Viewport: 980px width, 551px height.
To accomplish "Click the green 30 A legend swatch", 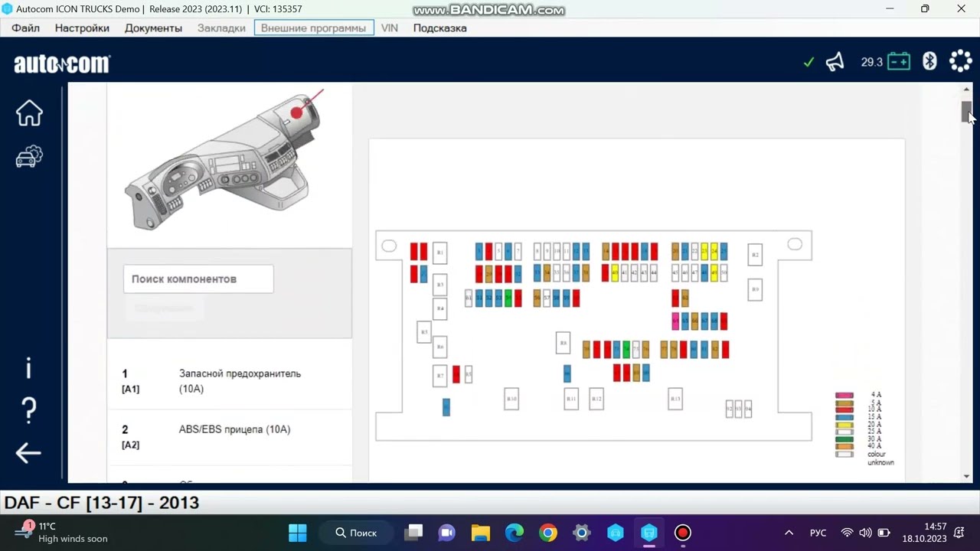I will coord(844,439).
